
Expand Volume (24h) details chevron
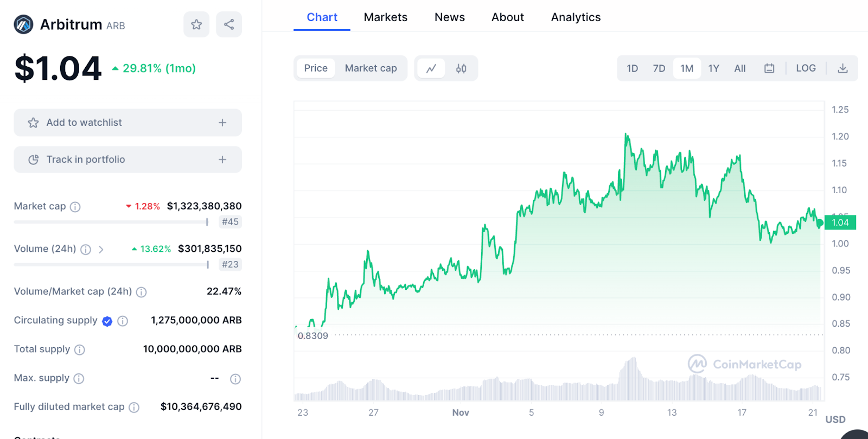click(101, 250)
